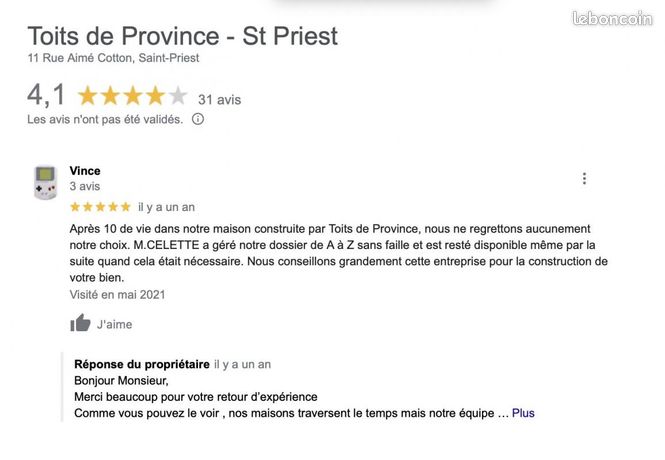The width and height of the screenshot is (665, 460).
Task: Click the leboncoin watermark logo
Action: (x=612, y=19)
